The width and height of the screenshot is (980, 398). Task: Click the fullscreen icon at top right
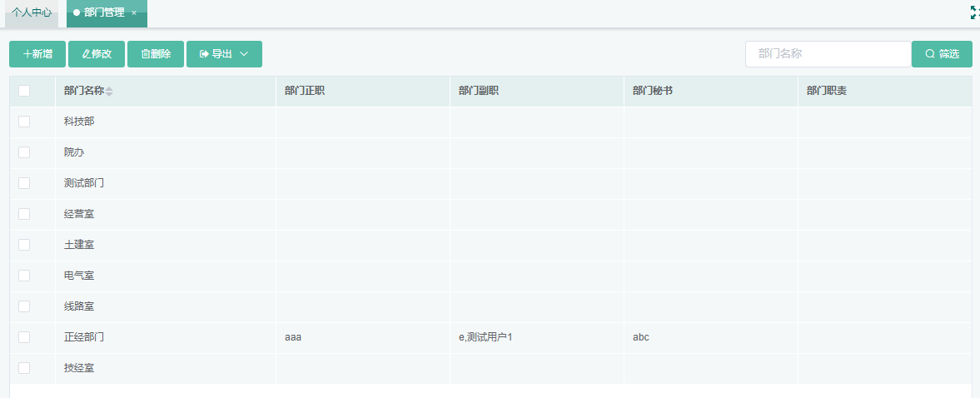[x=974, y=12]
